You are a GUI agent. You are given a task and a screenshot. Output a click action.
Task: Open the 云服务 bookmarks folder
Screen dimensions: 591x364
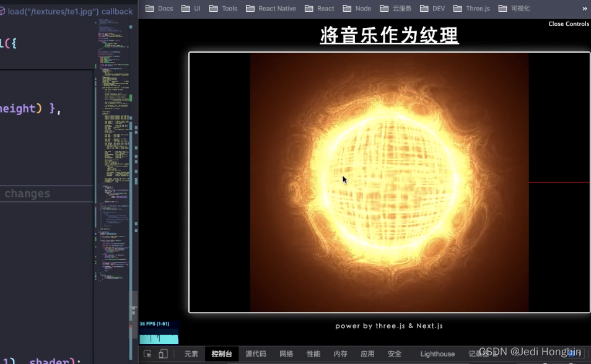tap(396, 8)
